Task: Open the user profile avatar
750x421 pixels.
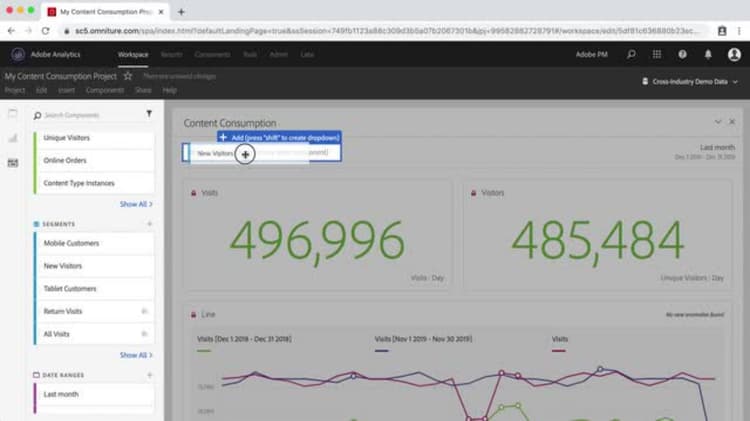Action: (x=734, y=55)
